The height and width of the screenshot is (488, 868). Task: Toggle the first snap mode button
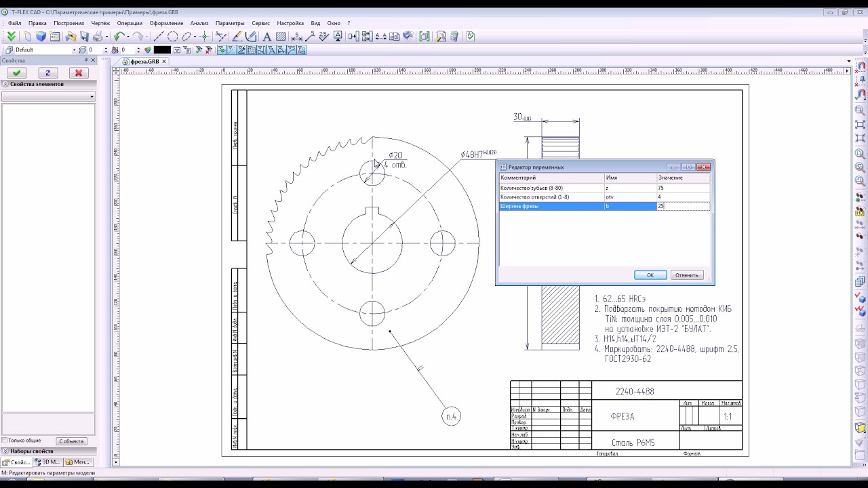(x=220, y=49)
